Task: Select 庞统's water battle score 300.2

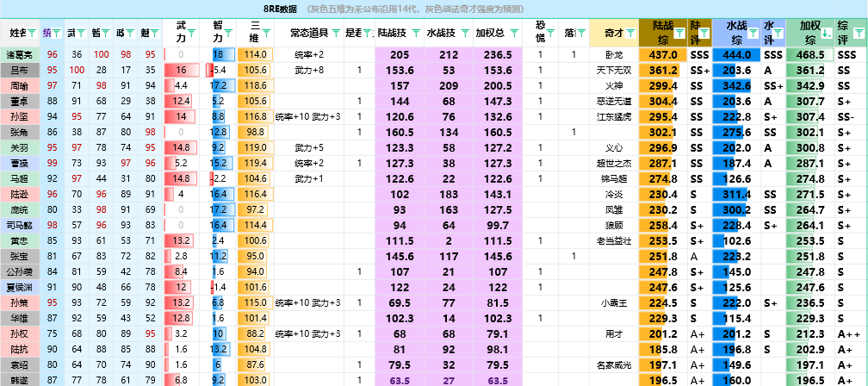Action: point(737,210)
